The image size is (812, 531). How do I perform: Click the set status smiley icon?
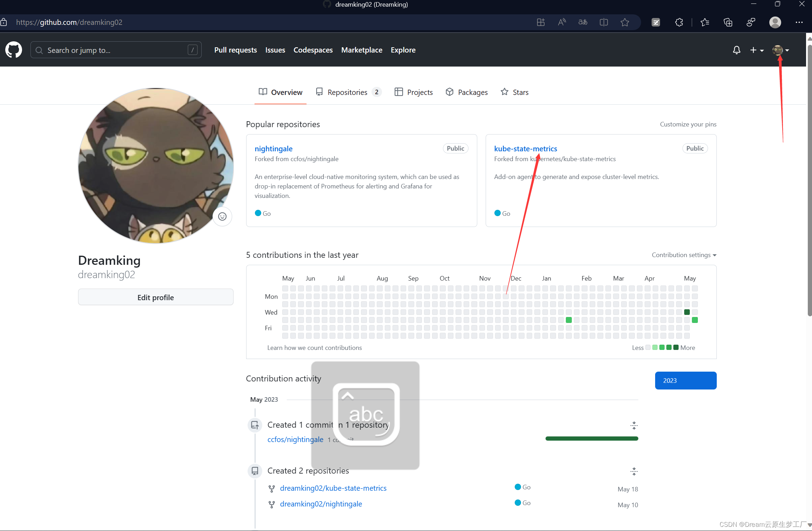click(x=222, y=216)
